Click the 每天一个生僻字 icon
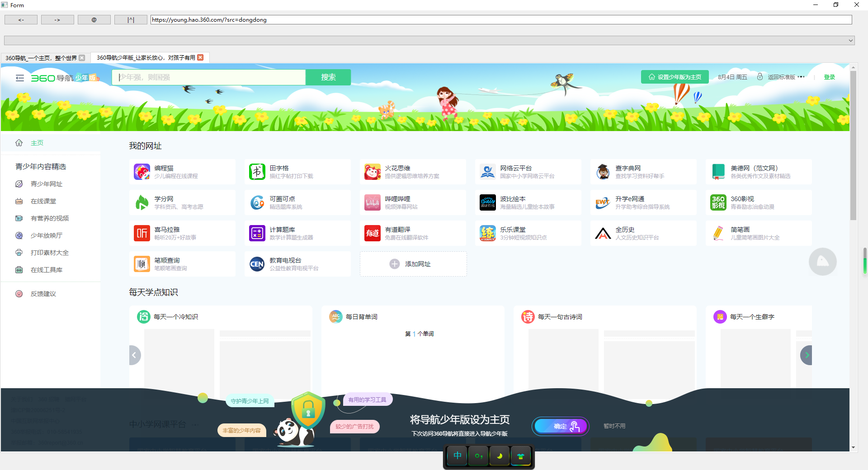This screenshot has height=470, width=868. coord(720,317)
